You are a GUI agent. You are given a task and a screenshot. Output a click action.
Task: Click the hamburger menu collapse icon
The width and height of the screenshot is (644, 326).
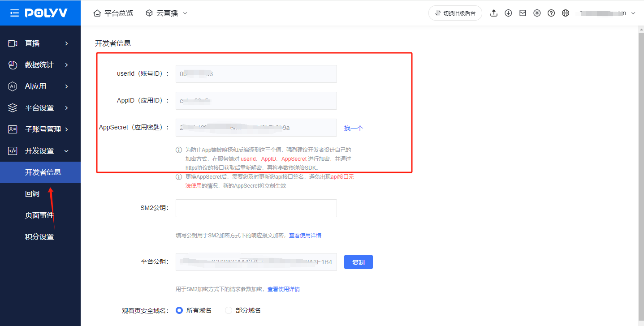tap(14, 13)
